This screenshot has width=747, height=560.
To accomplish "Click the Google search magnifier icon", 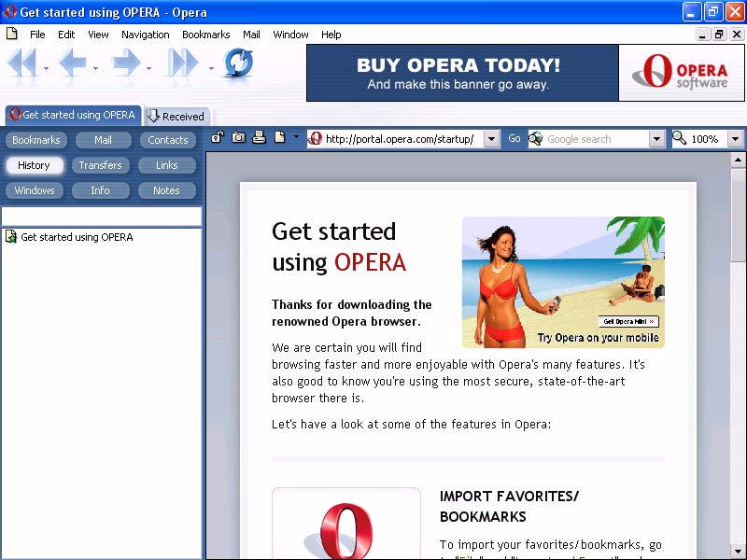I will tap(536, 138).
